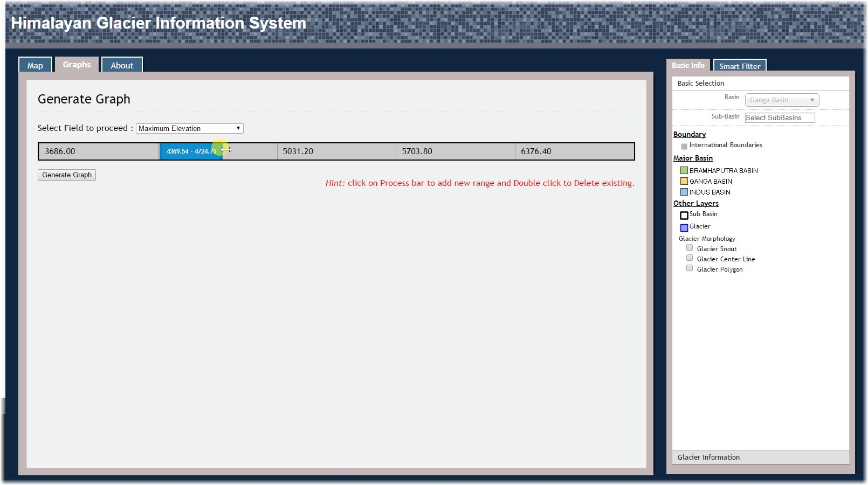Click the Basic Selection header
Screen dimensions: 868x485
(760, 83)
